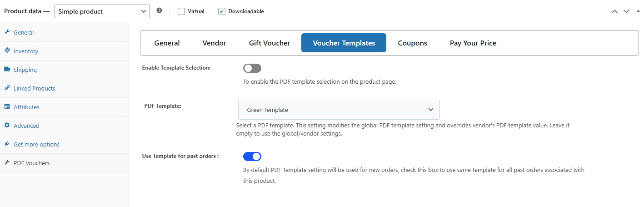Click the Shipping truck icon
The height and width of the screenshot is (207, 644).
[7, 70]
